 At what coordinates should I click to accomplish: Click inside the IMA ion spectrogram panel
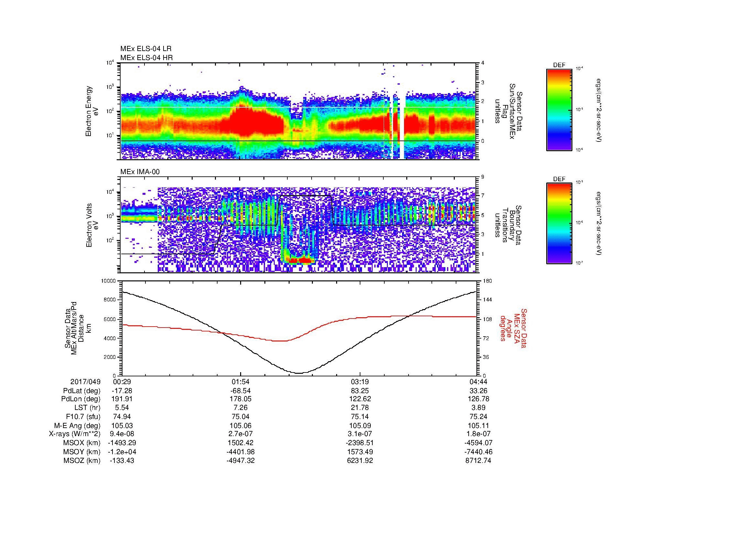[x=299, y=225]
